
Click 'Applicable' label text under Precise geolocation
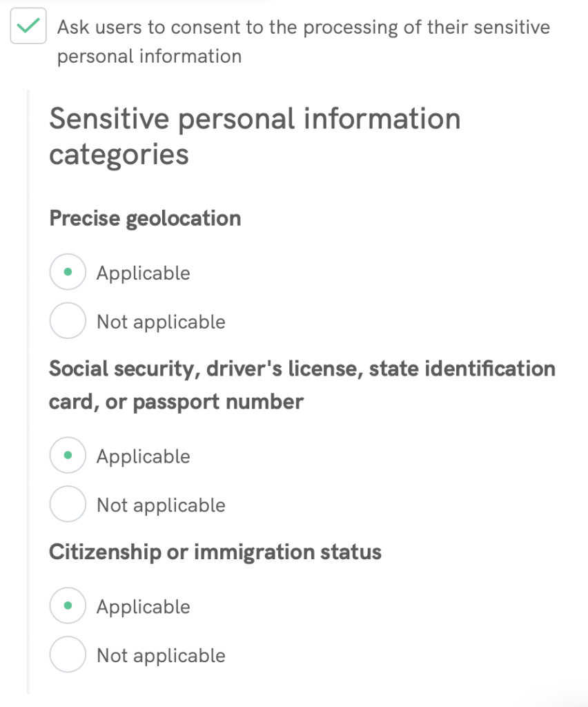tap(143, 273)
